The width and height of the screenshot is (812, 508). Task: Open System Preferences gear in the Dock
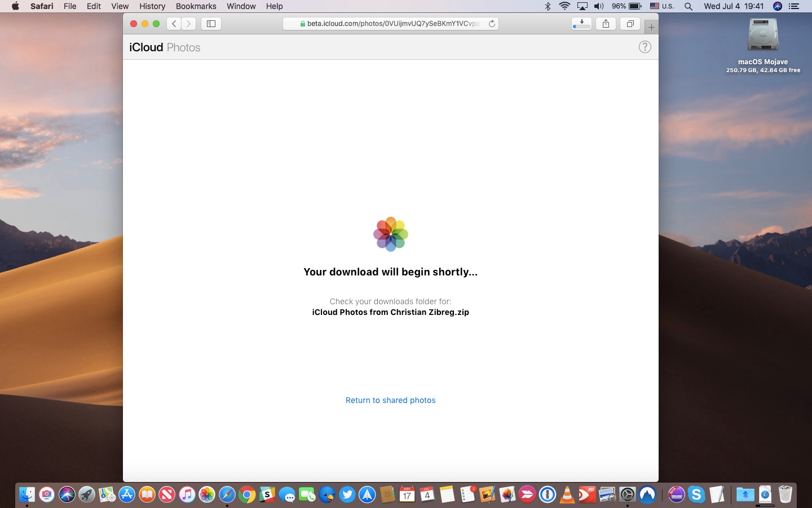pyautogui.click(x=627, y=494)
